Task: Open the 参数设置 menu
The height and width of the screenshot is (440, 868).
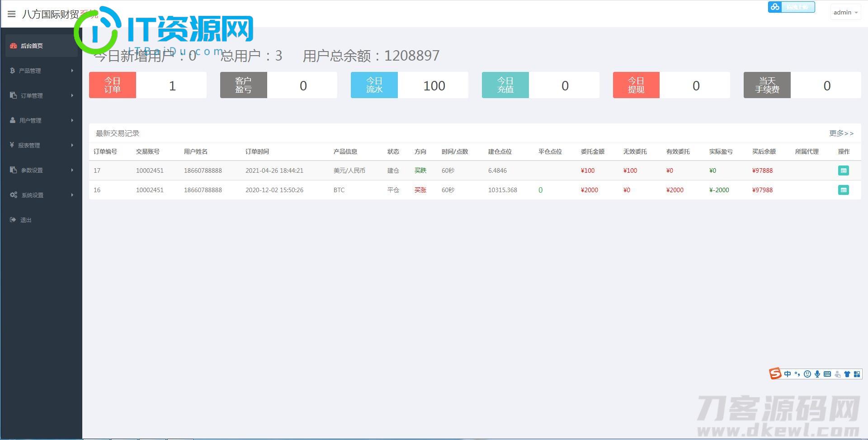Action: [x=41, y=170]
